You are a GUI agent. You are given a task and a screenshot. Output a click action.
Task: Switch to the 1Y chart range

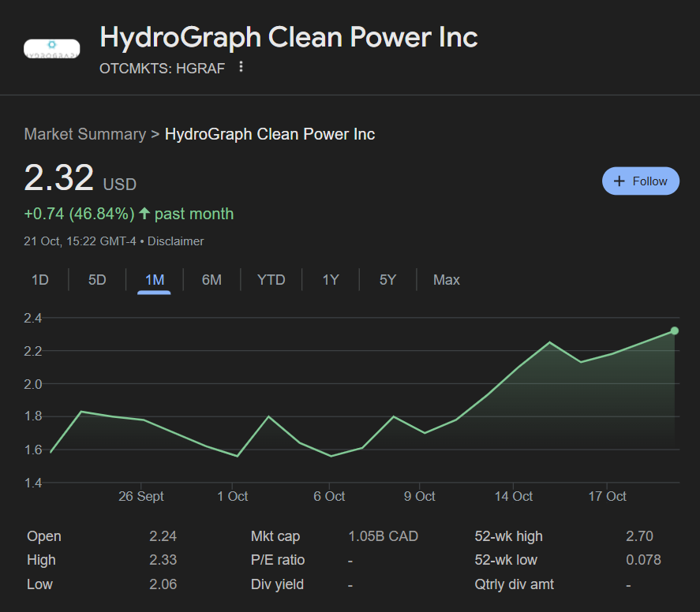[331, 280]
